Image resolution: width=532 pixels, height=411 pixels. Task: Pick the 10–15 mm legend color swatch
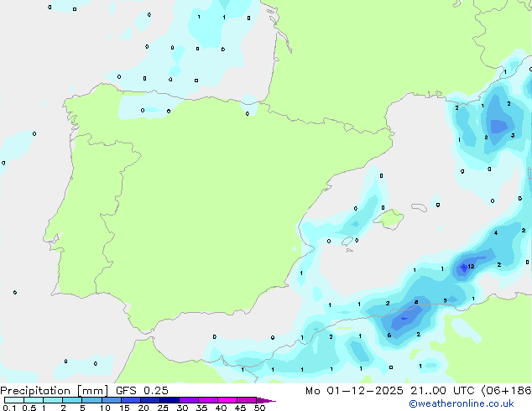point(112,400)
